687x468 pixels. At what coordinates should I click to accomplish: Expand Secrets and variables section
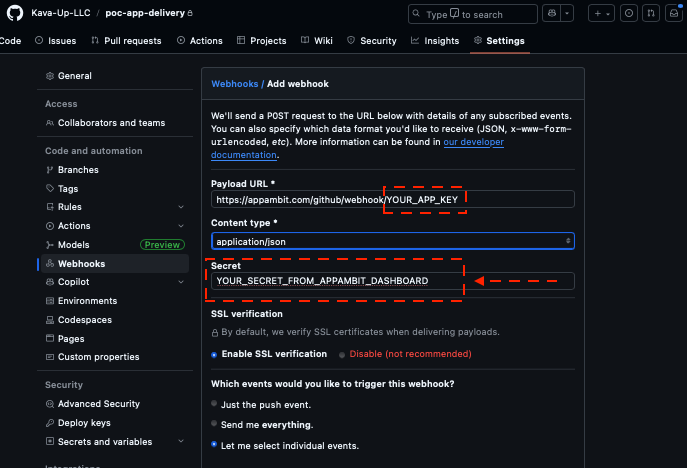coord(181,441)
